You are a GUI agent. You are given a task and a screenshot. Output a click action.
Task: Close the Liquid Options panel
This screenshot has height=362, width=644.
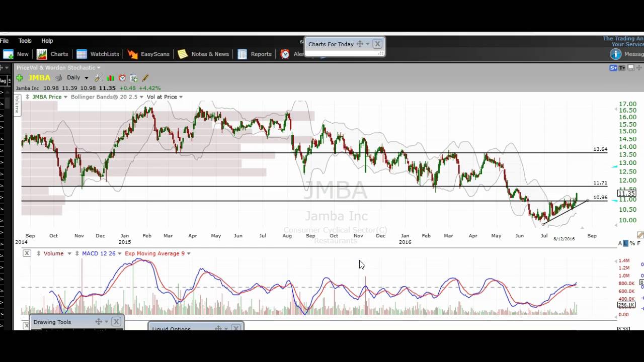235,328
